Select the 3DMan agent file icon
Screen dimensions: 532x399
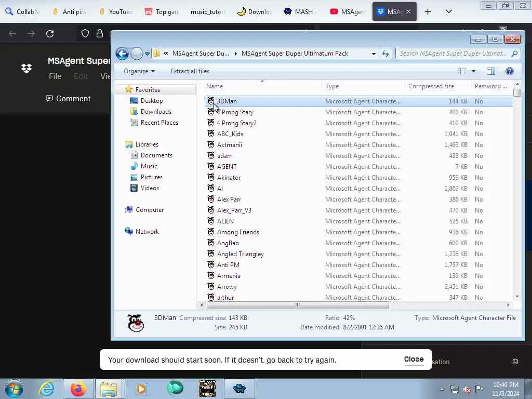coord(211,101)
